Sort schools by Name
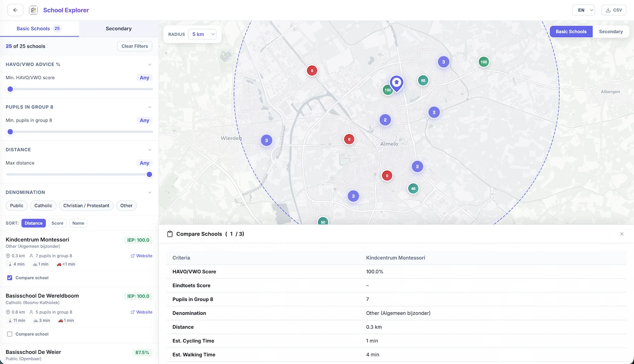This screenshot has width=634, height=364. tap(78, 223)
